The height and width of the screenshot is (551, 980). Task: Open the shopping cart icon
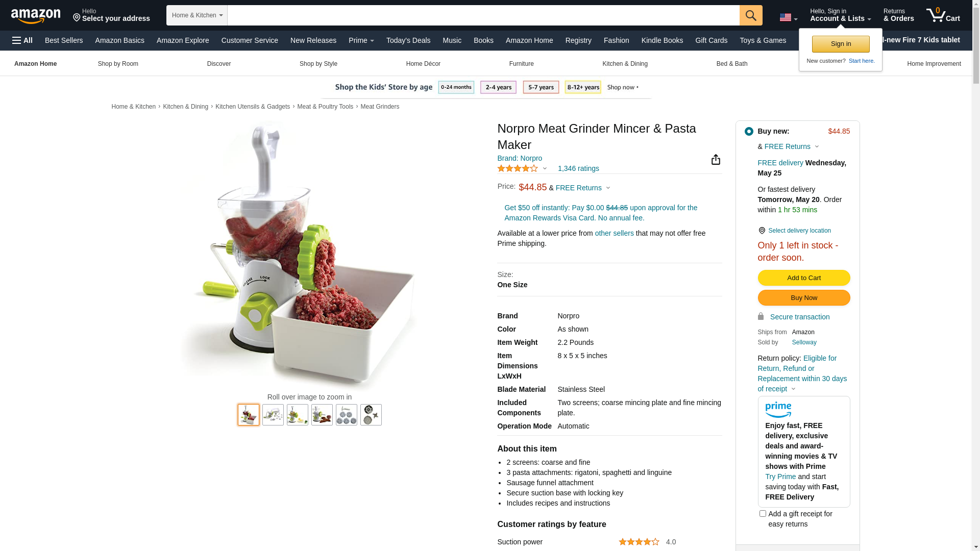click(x=943, y=15)
